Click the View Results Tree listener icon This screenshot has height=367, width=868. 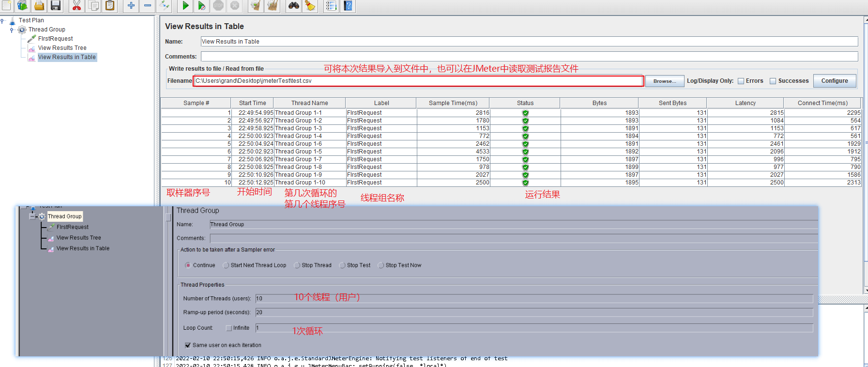(x=32, y=48)
